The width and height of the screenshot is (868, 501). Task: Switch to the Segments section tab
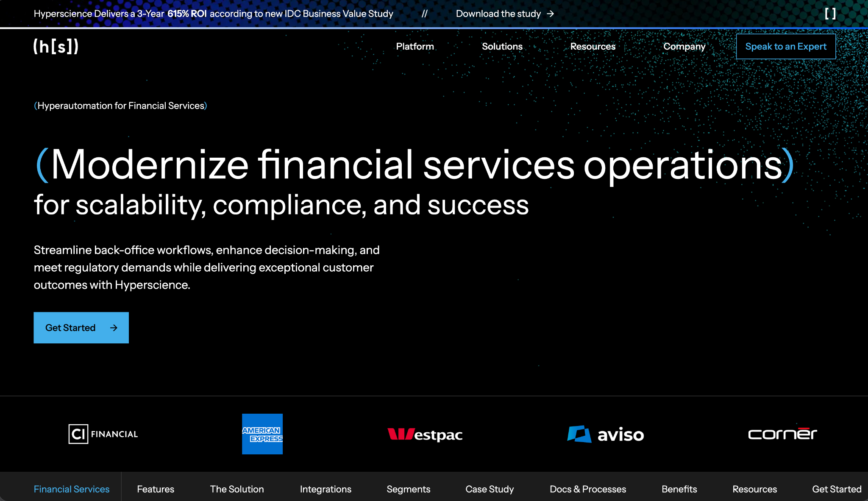(x=408, y=489)
